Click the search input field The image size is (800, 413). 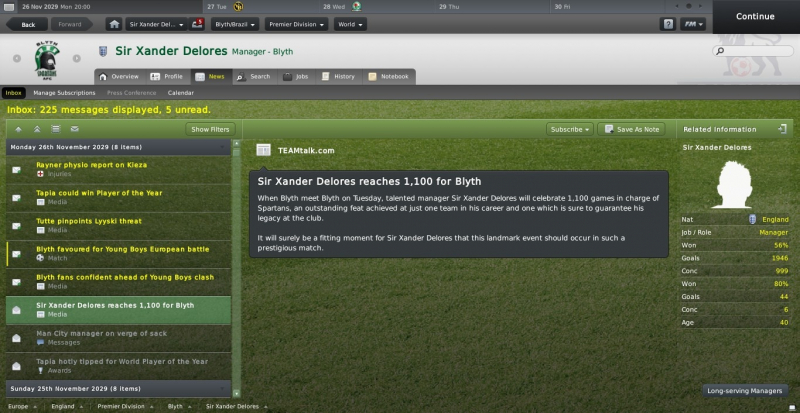pos(753,51)
